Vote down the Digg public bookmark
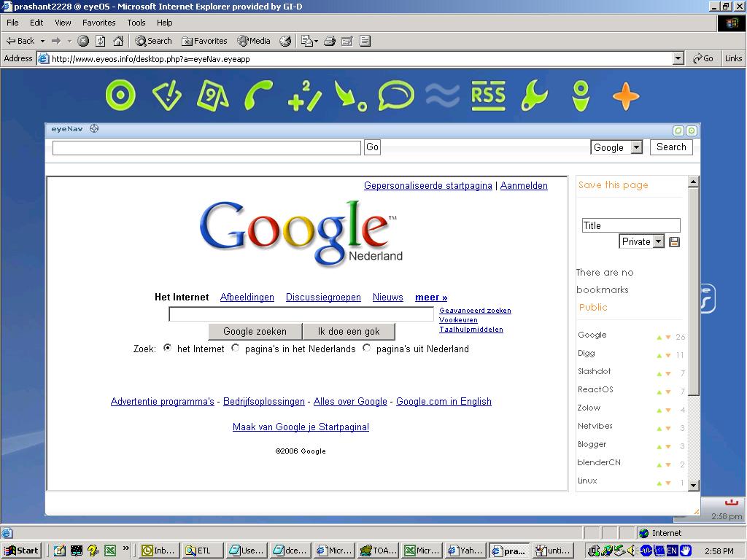Image resolution: width=747 pixels, height=560 pixels. (x=668, y=356)
